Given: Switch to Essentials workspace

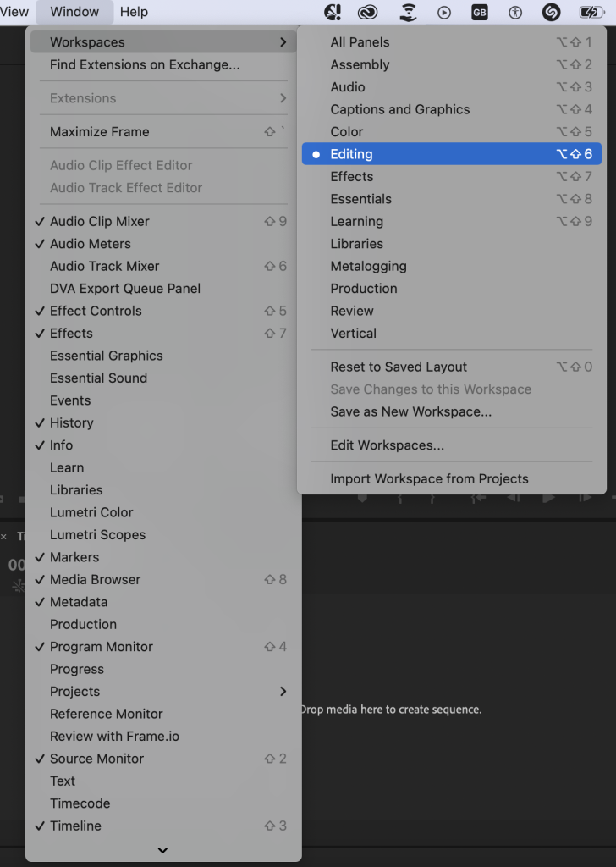Looking at the screenshot, I should point(451,198).
